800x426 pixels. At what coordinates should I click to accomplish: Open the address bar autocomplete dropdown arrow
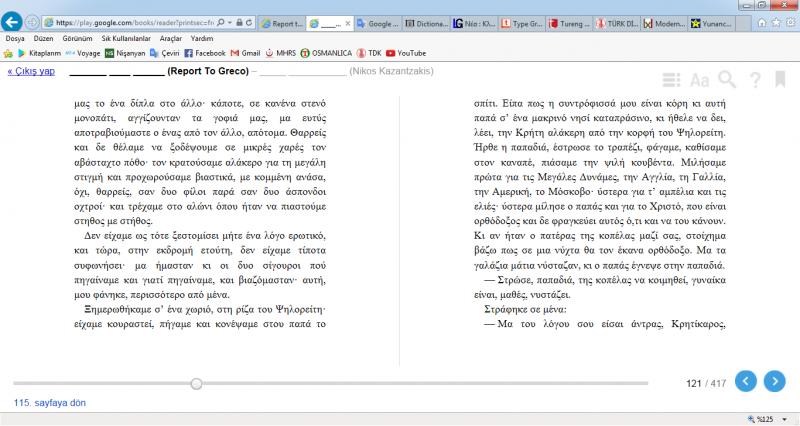[x=230, y=23]
